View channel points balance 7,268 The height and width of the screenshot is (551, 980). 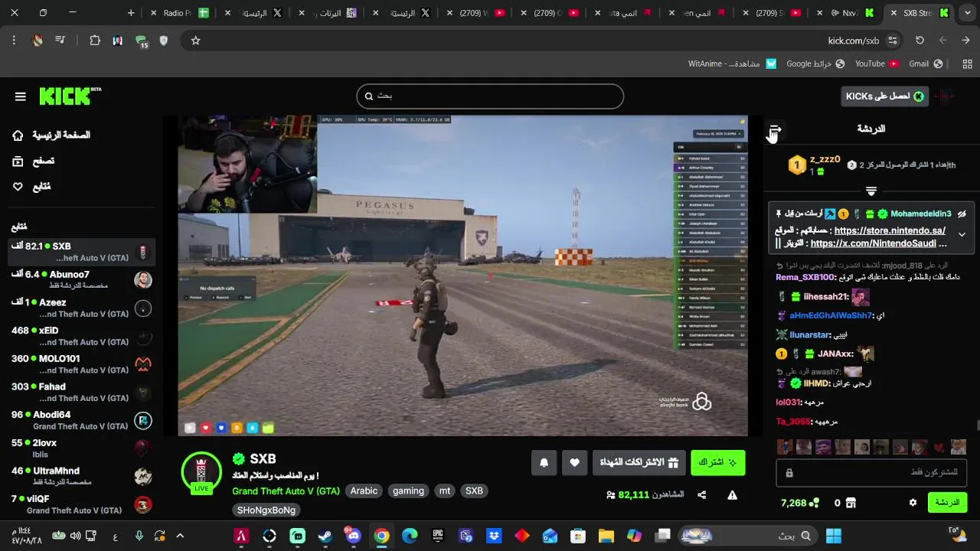[799, 503]
